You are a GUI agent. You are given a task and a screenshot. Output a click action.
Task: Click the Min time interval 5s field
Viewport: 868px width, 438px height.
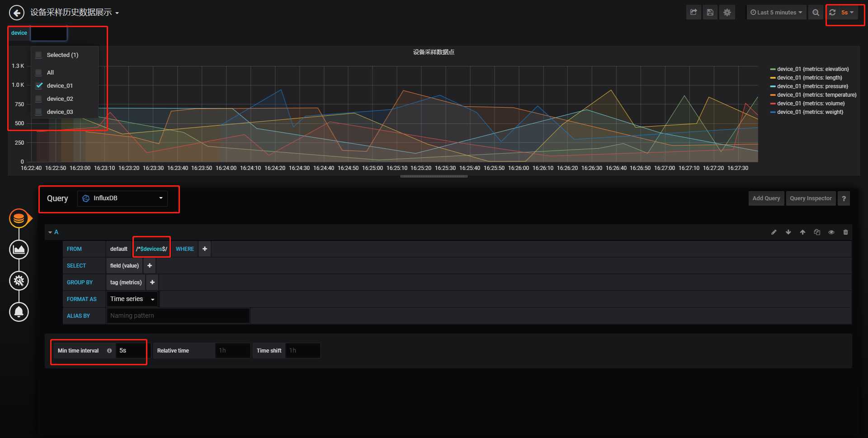point(131,351)
